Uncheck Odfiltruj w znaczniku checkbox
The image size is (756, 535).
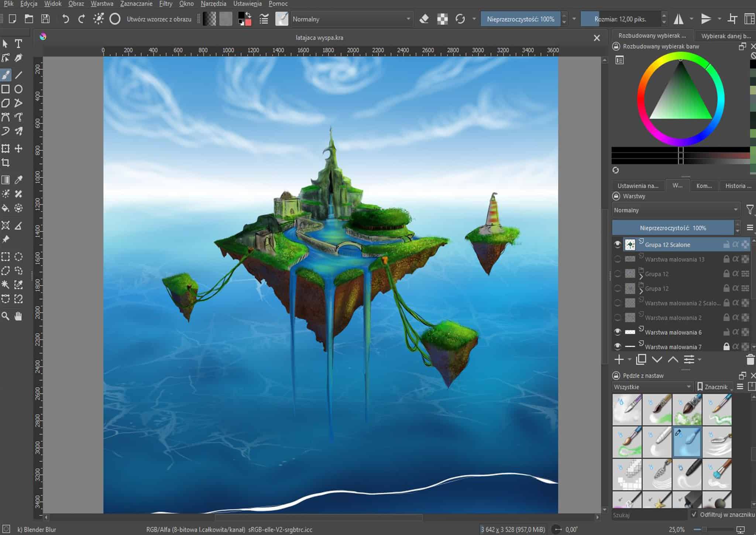point(694,514)
